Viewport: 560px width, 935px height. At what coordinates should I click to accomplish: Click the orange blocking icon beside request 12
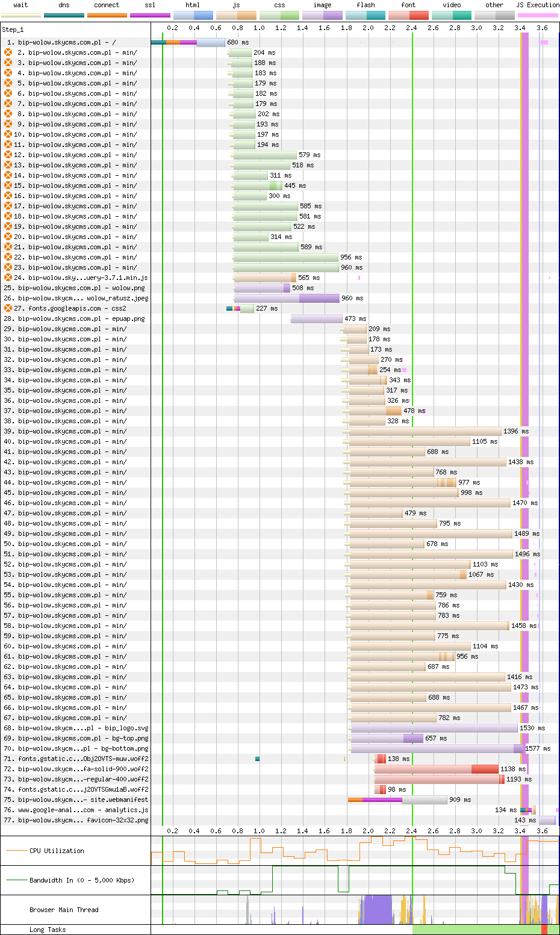tap(8, 155)
